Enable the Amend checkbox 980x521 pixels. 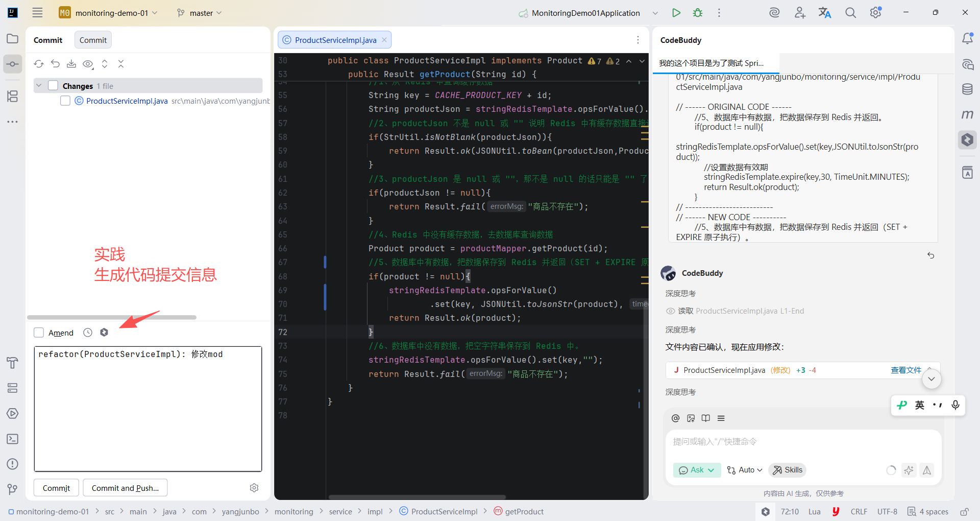[39, 333]
